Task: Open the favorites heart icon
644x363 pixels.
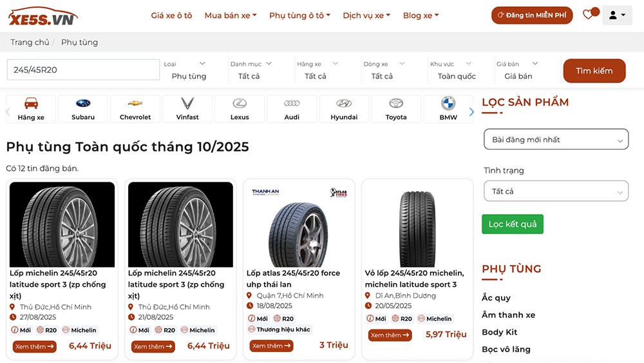Action: (587, 15)
